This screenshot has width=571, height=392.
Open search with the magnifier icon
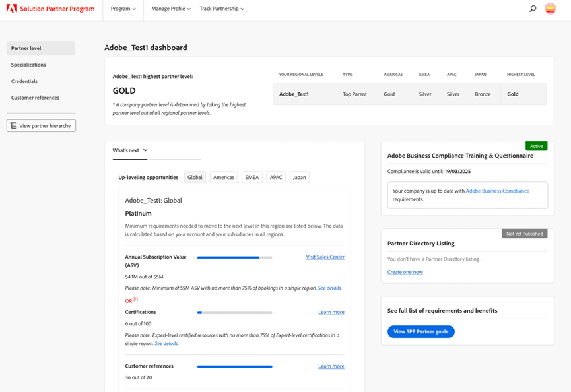point(532,9)
